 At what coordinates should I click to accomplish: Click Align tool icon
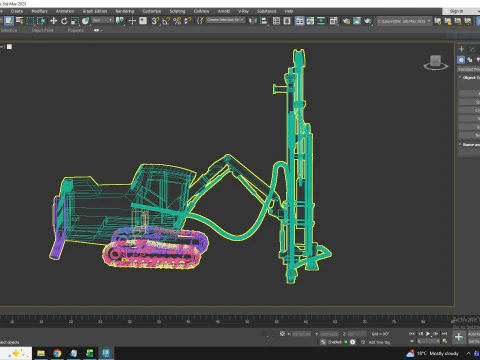(264, 21)
